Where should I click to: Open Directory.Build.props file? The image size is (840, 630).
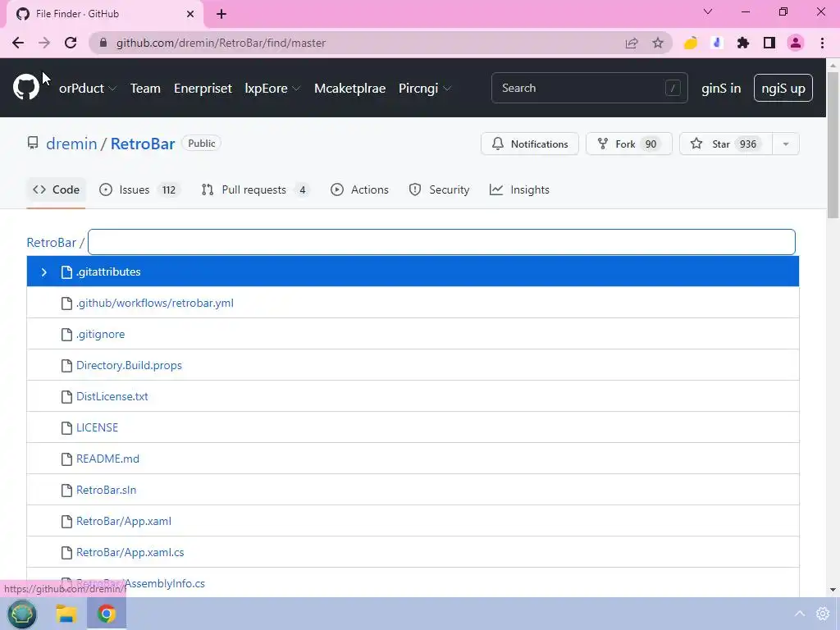[x=129, y=365]
